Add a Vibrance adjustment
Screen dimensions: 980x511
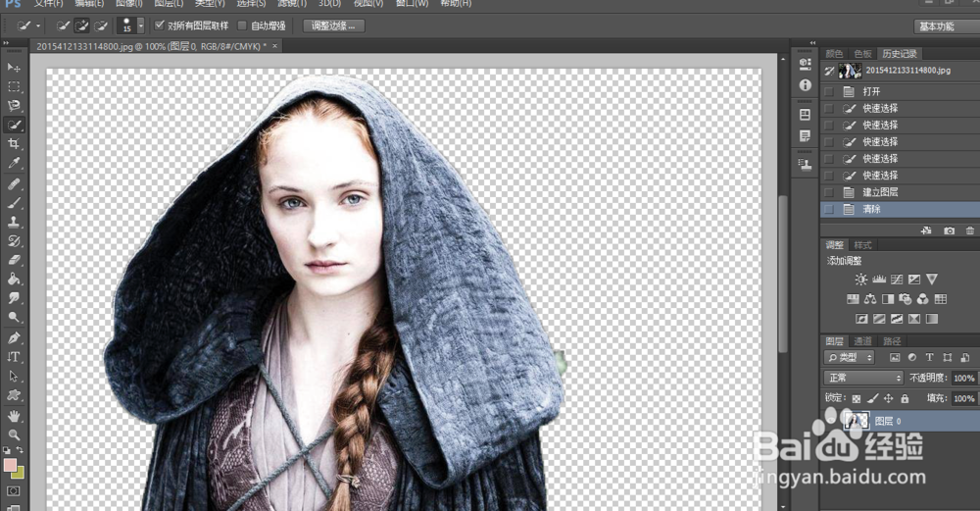tap(931, 280)
